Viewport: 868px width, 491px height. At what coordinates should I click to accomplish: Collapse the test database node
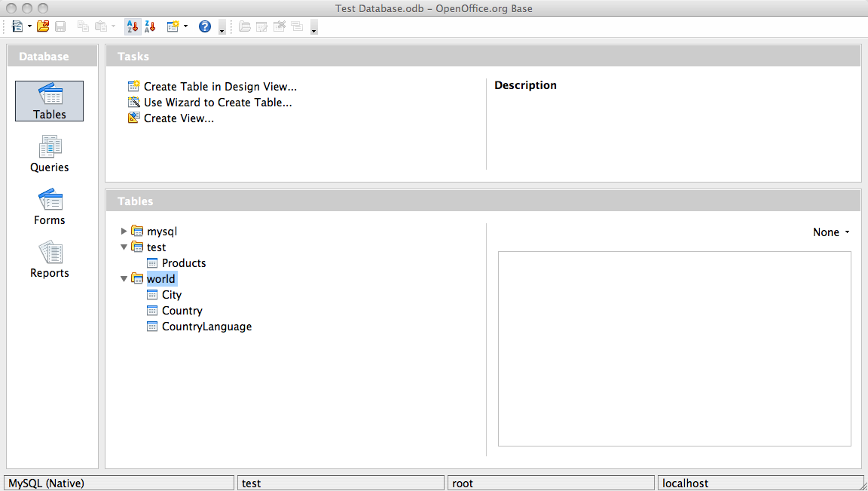coord(124,247)
